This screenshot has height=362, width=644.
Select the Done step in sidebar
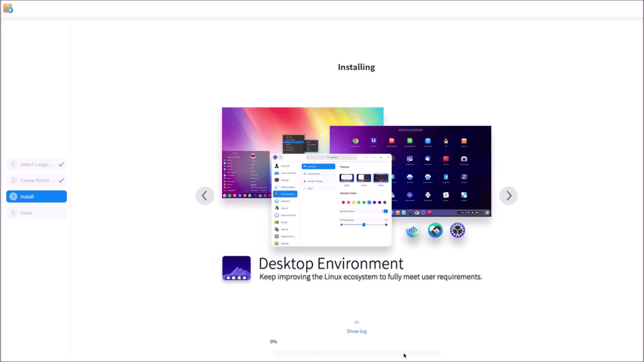tap(36, 212)
